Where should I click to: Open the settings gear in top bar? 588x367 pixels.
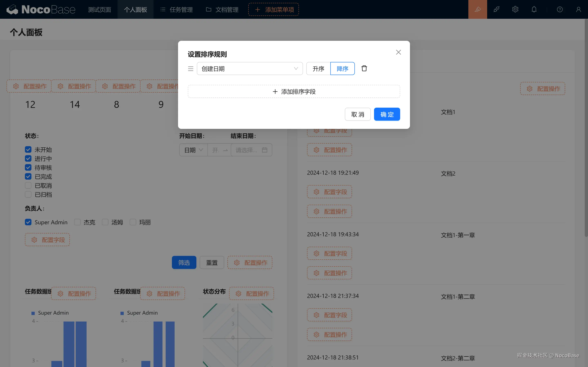coord(515,9)
